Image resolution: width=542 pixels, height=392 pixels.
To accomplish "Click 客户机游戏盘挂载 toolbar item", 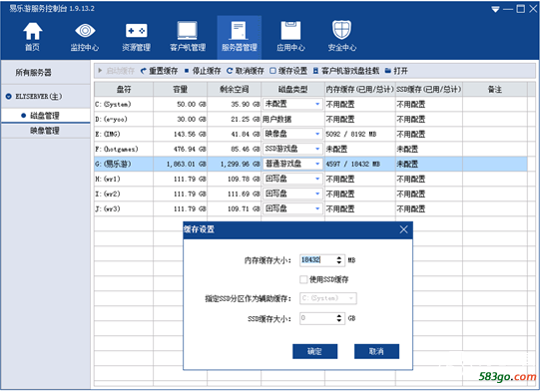I will (x=346, y=71).
